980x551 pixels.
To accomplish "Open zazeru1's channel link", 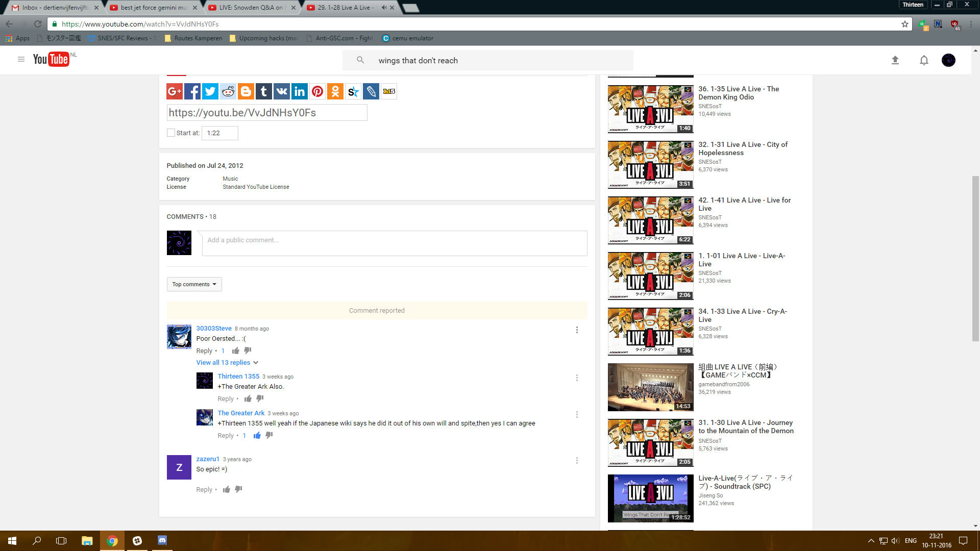I will [208, 459].
